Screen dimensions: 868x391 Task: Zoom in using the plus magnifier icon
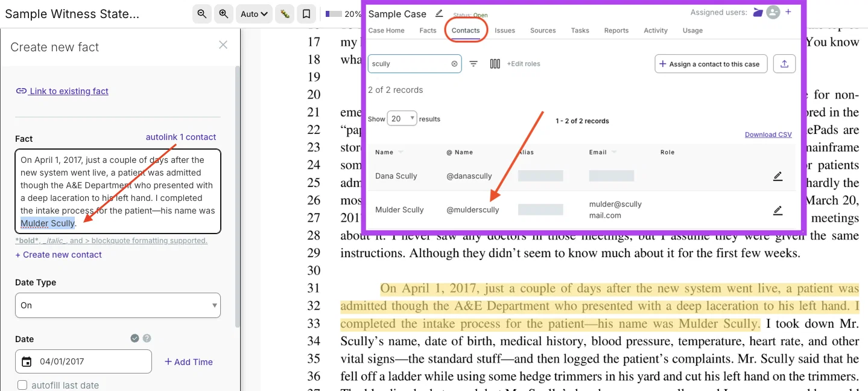pyautogui.click(x=224, y=14)
